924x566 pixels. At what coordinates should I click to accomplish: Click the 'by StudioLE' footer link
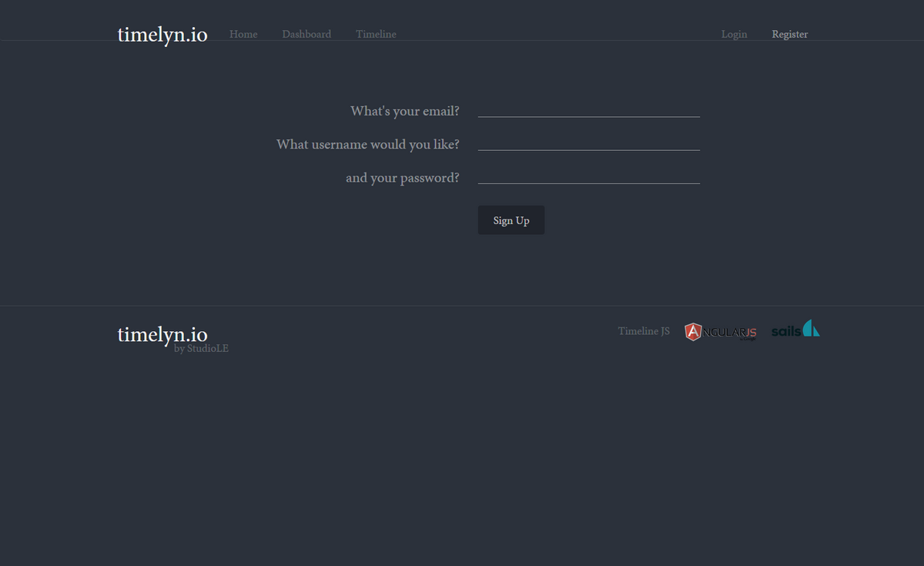pos(201,349)
